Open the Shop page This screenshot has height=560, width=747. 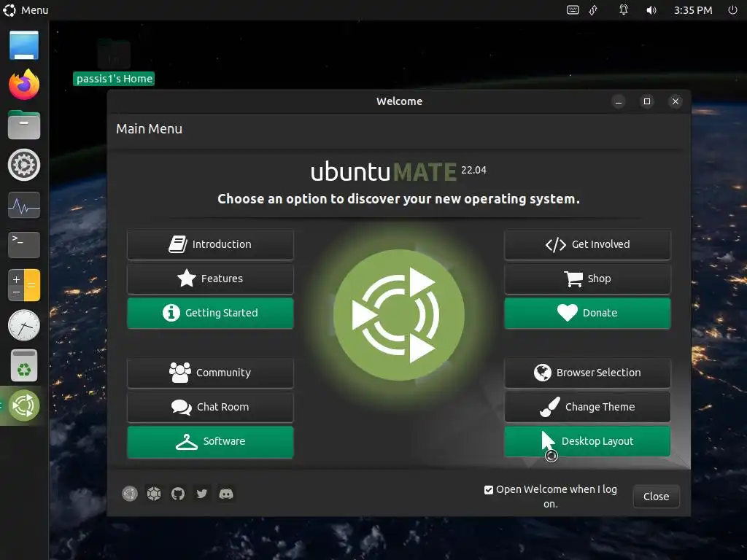(x=587, y=279)
